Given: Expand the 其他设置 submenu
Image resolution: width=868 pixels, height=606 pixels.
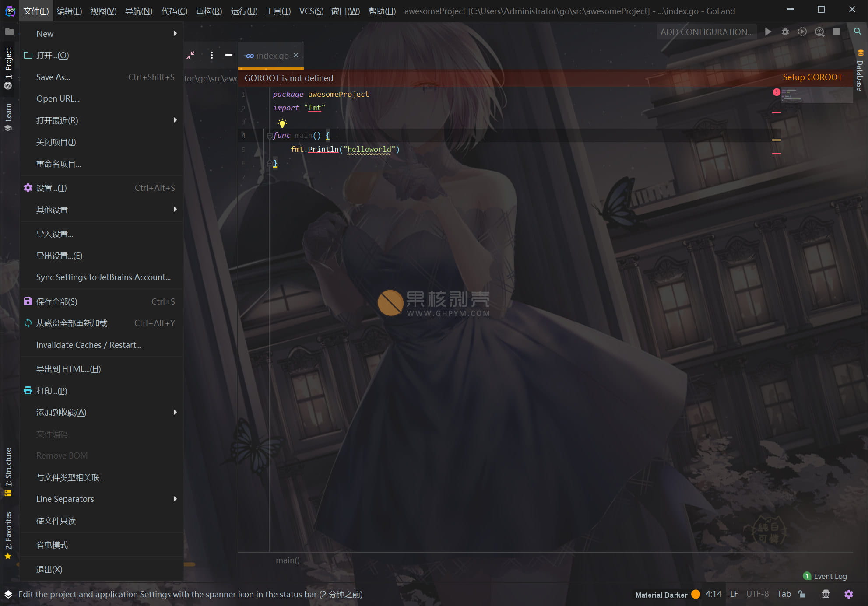Looking at the screenshot, I should 102,209.
